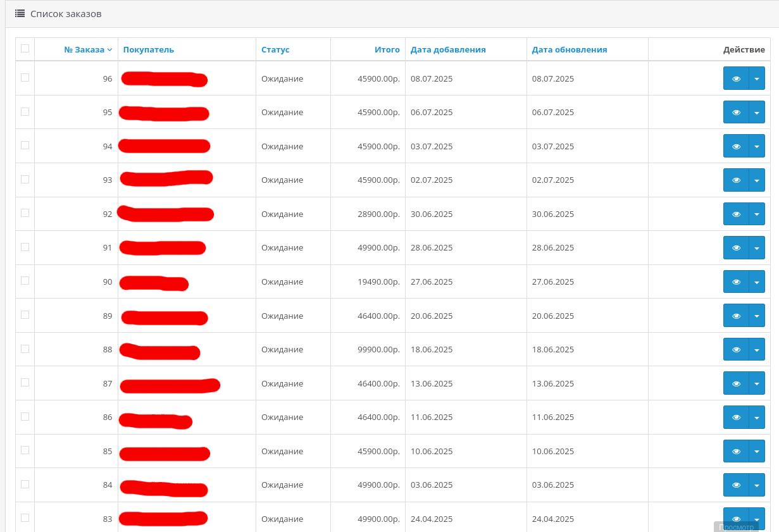Click date updated 30.06.2025 of order 92
This screenshot has width=779, height=532.
[x=553, y=214]
